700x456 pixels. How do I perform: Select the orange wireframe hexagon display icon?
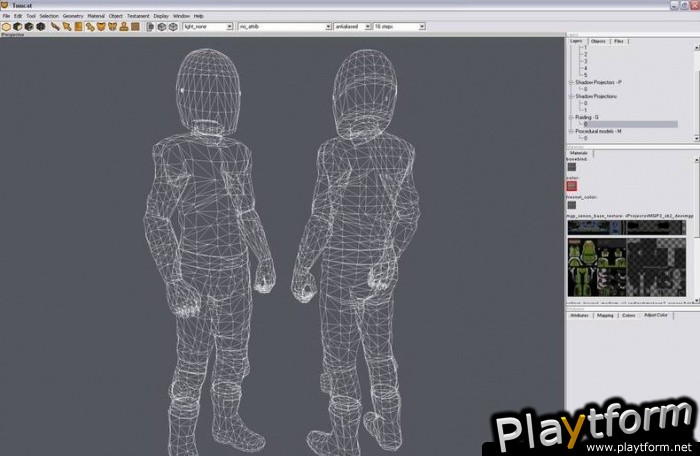pos(6,27)
